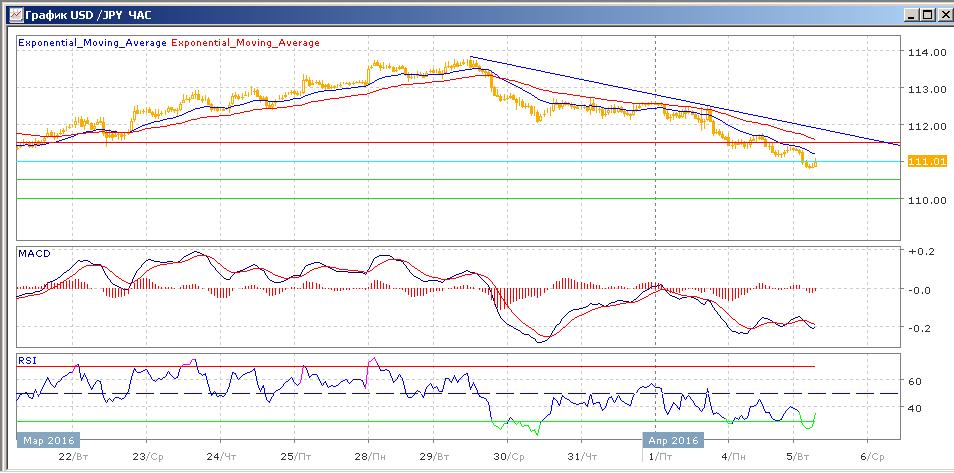This screenshot has width=954, height=473.
Task: Select the 30/Ср date on time axis
Action: [x=509, y=455]
